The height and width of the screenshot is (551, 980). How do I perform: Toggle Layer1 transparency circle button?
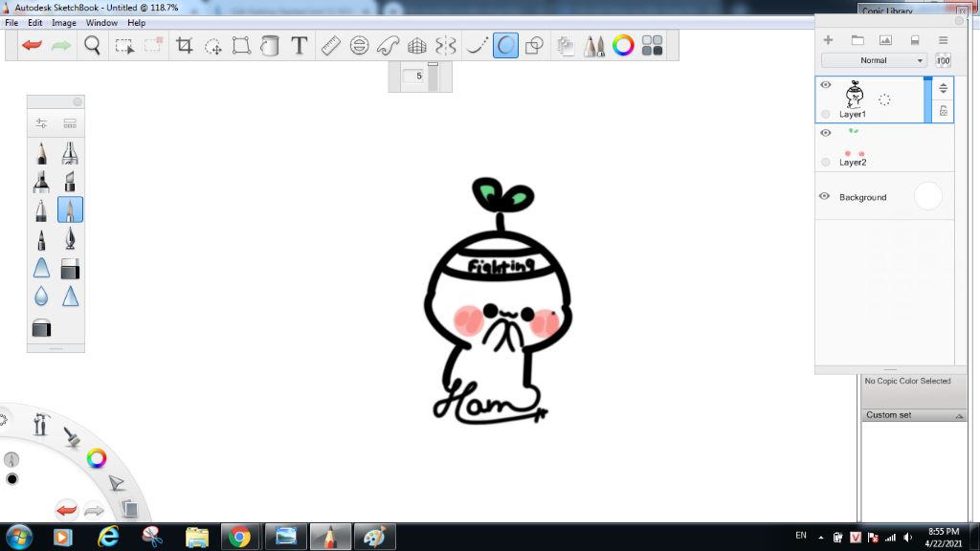pyautogui.click(x=826, y=115)
